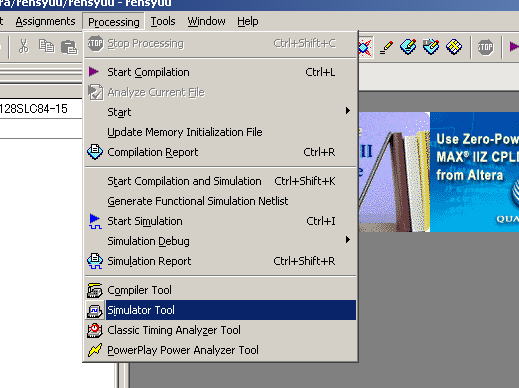519x388 pixels.
Task: Click the Copy toolbar icon
Action: [46, 46]
